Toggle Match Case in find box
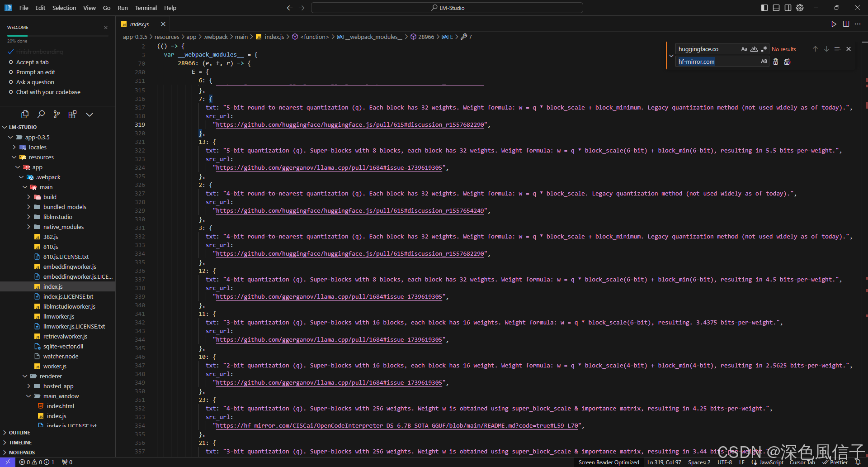This screenshot has width=868, height=467. tap(744, 49)
